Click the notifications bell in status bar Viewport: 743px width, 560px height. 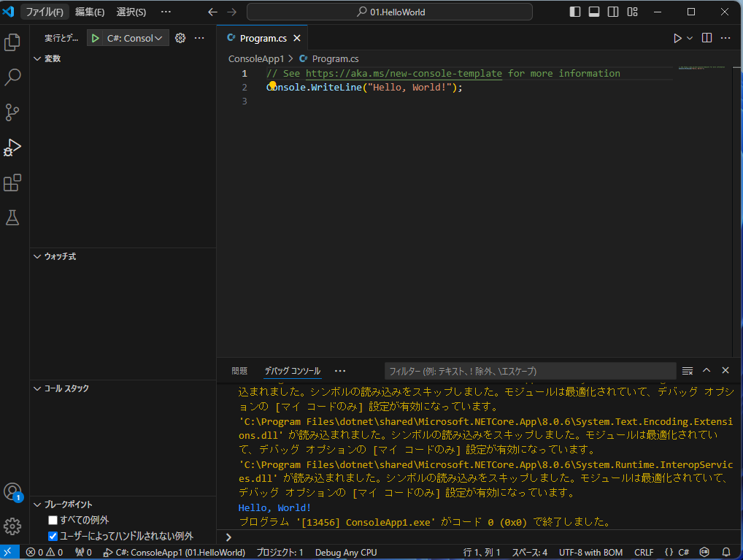coord(725,552)
